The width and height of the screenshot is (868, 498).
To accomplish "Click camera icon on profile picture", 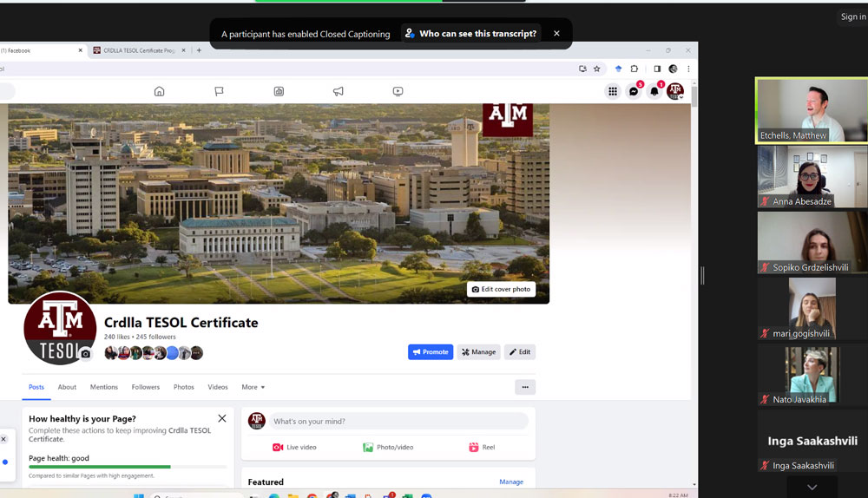I will coord(85,353).
